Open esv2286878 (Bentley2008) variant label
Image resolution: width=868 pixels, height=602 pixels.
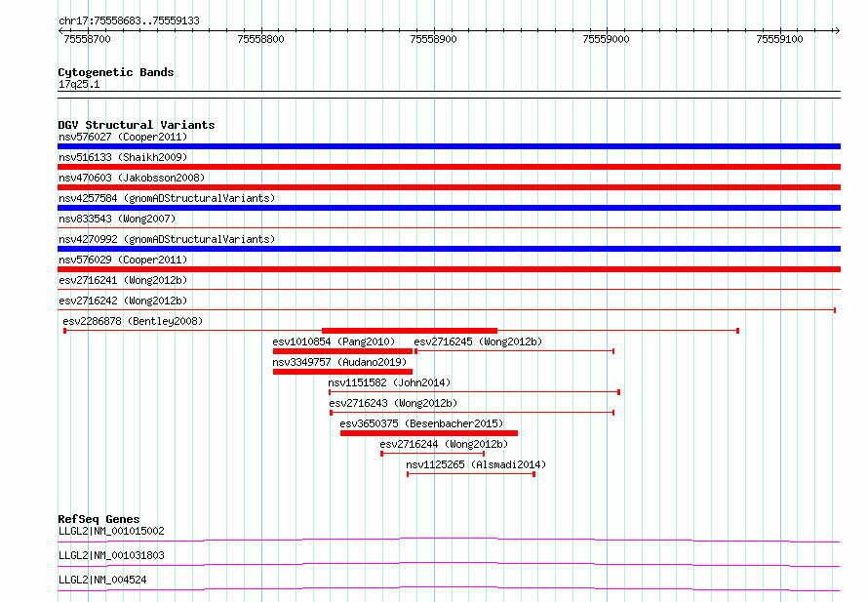tap(133, 321)
